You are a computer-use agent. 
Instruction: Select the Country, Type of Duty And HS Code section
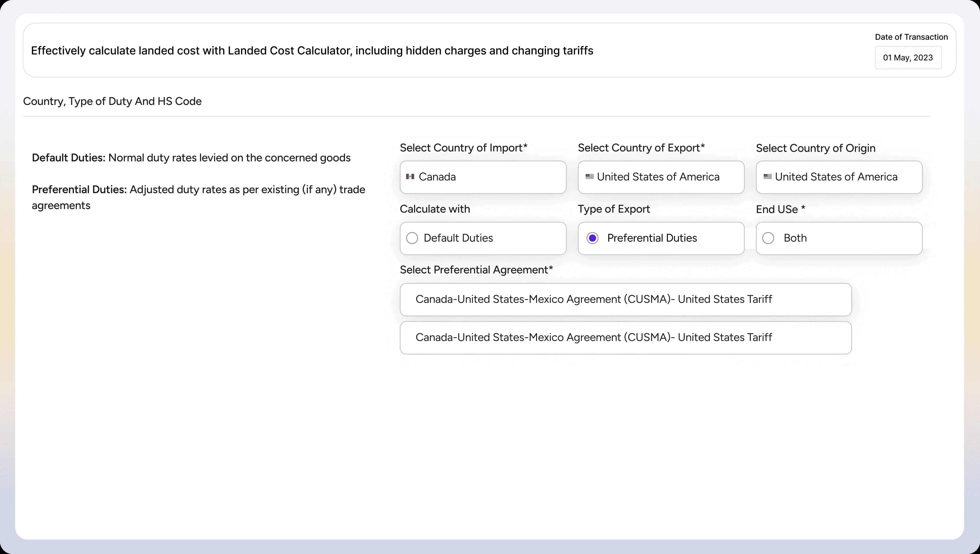(112, 101)
